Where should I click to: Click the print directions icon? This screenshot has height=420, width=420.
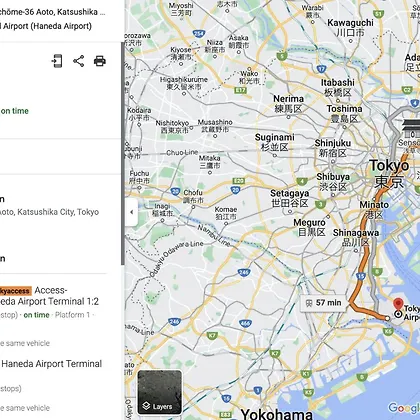[x=100, y=61]
